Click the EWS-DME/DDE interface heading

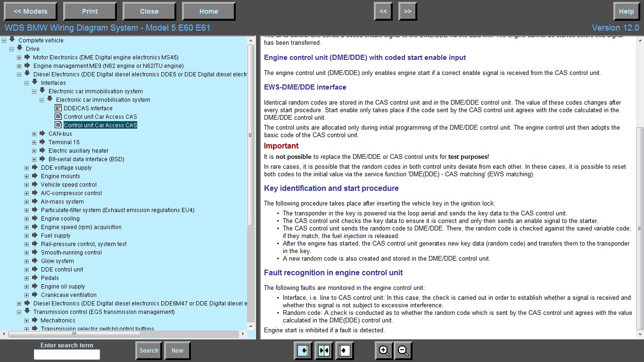point(305,87)
